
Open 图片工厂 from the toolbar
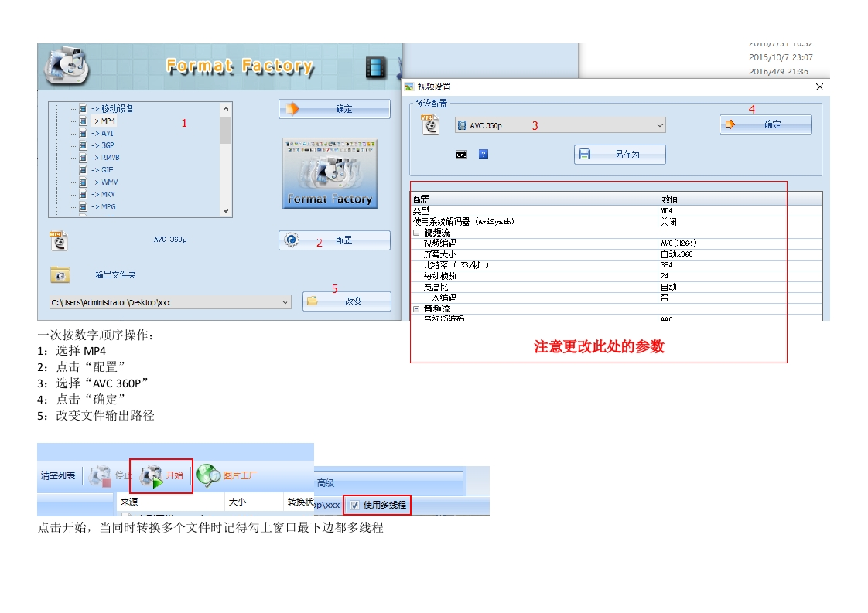click(x=227, y=475)
